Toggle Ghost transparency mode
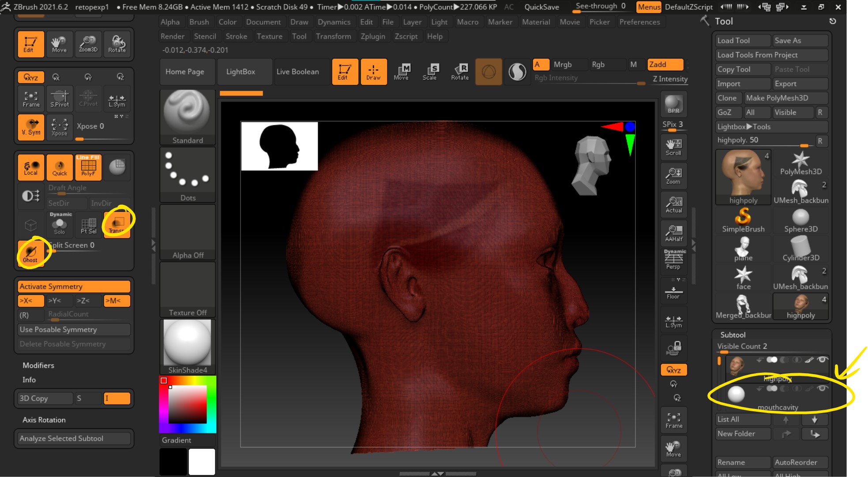This screenshot has height=477, width=868. click(x=30, y=252)
